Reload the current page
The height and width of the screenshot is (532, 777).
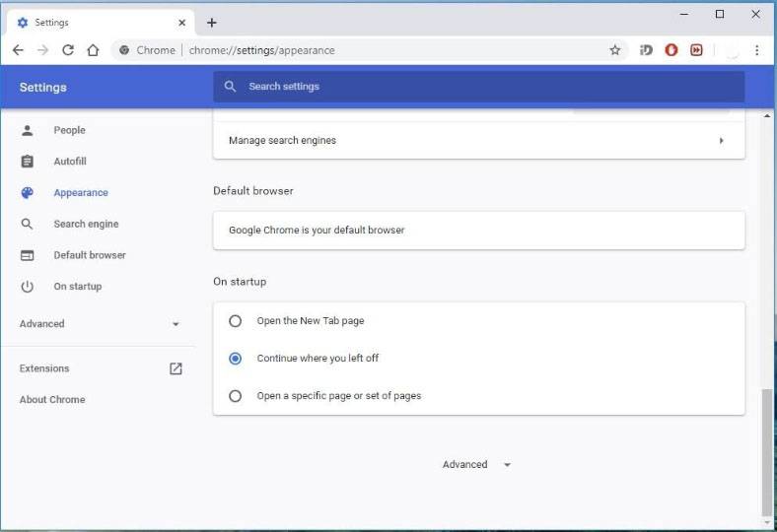coord(68,50)
